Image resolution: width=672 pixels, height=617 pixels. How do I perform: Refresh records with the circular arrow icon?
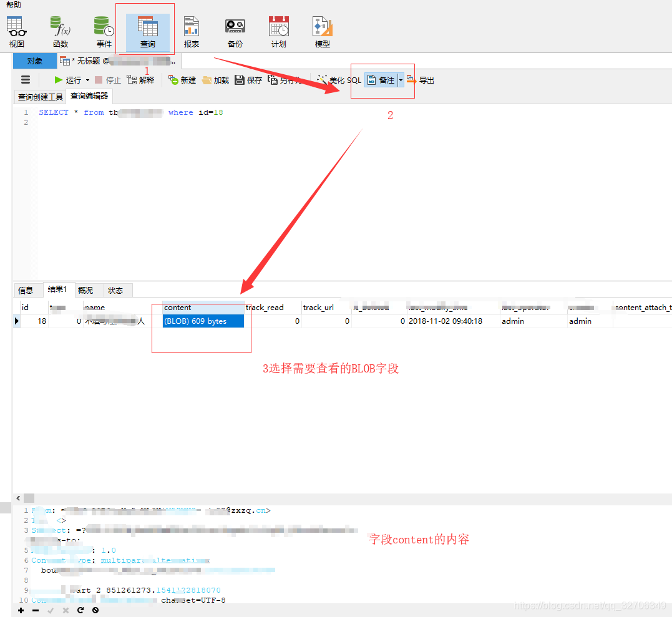pyautogui.click(x=80, y=610)
